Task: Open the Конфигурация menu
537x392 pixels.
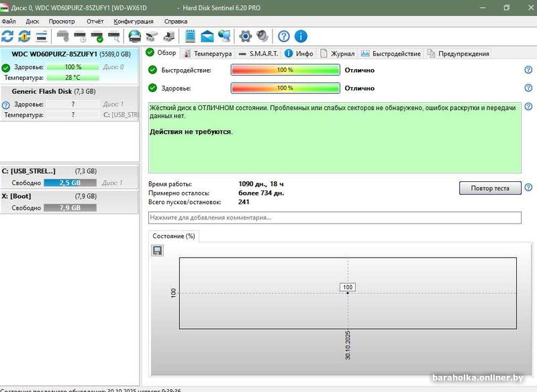Action: (134, 21)
